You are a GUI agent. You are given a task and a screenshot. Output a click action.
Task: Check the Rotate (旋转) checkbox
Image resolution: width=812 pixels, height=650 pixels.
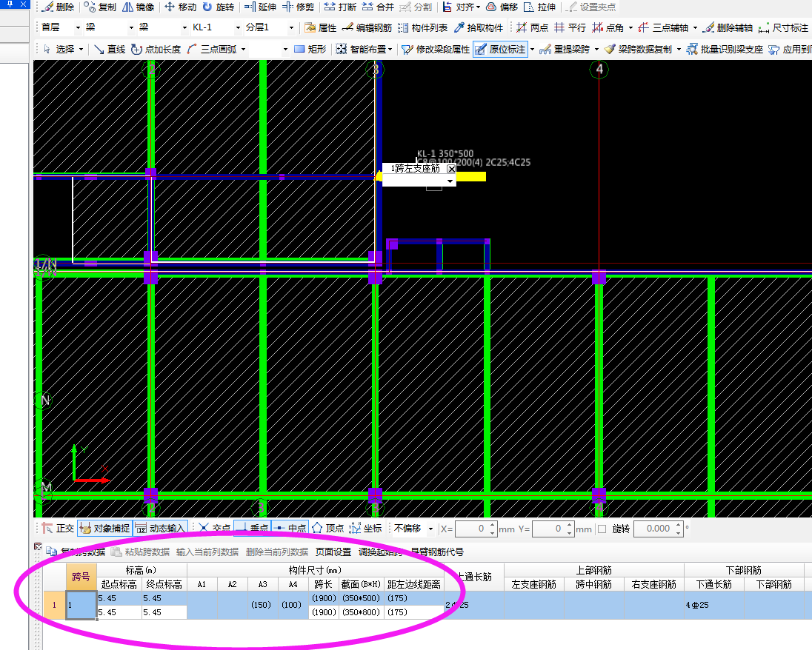click(x=602, y=529)
